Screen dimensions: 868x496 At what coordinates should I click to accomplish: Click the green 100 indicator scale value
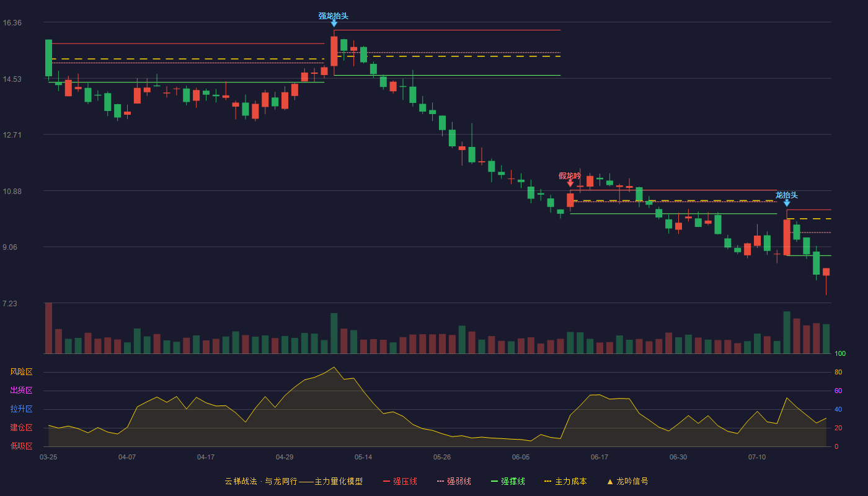pyautogui.click(x=840, y=354)
